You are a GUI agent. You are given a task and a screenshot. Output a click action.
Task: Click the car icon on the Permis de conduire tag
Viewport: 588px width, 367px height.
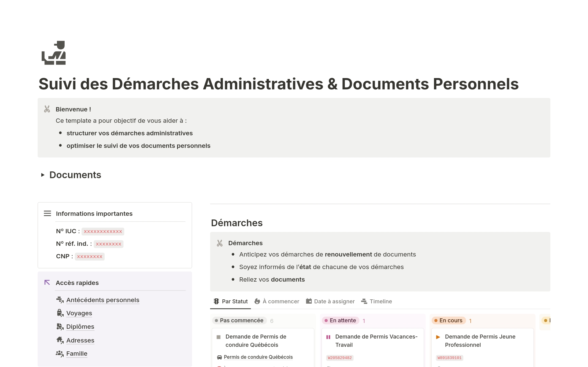tap(219, 357)
